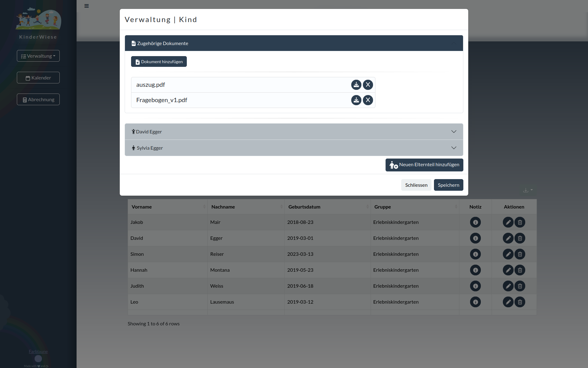Viewport: 588px width, 368px height.
Task: Delete the Judith Weiss entry
Action: click(520, 286)
